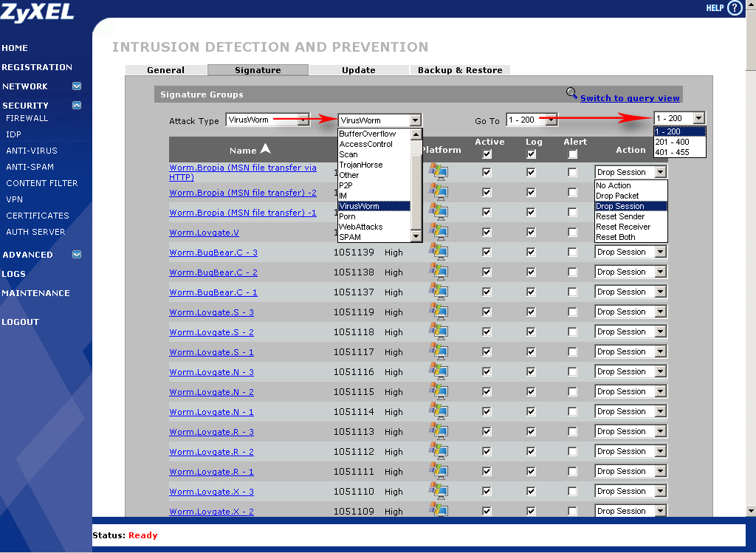This screenshot has height=553, width=756.
Task: Toggle the Active column header checkbox
Action: click(x=487, y=154)
